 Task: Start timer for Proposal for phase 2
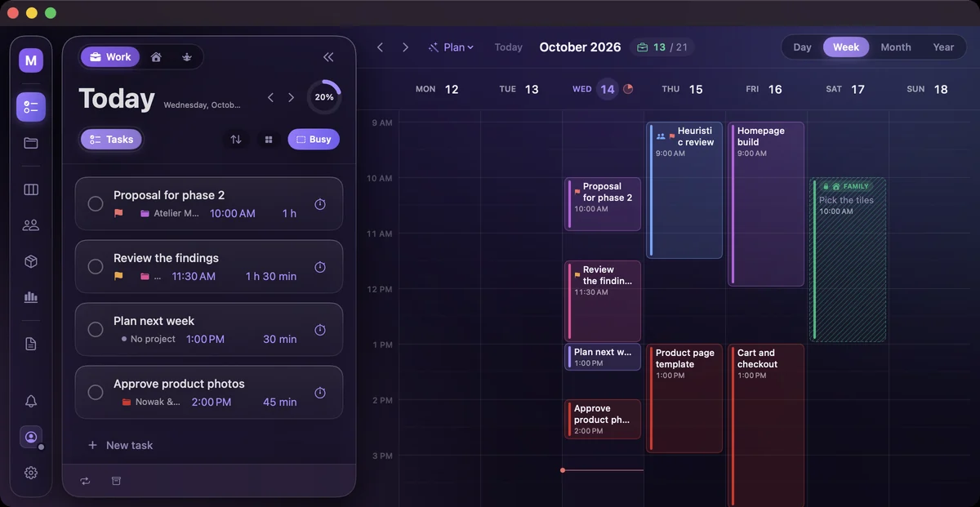point(320,204)
